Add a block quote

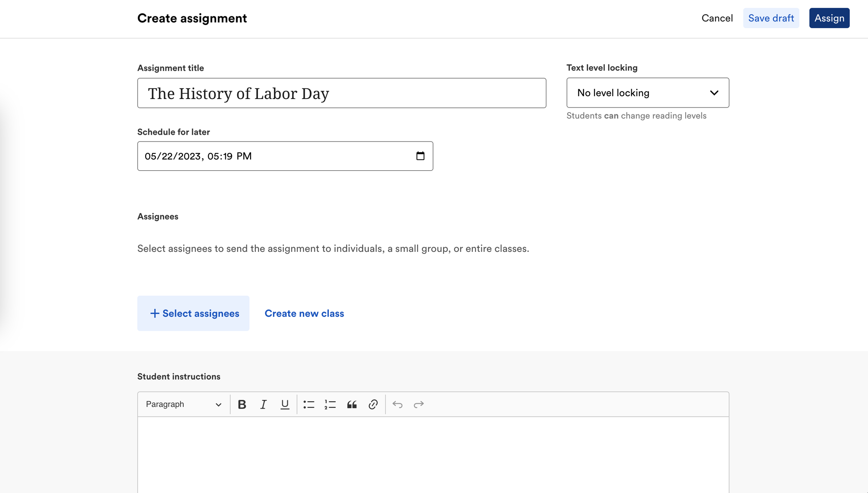(352, 404)
